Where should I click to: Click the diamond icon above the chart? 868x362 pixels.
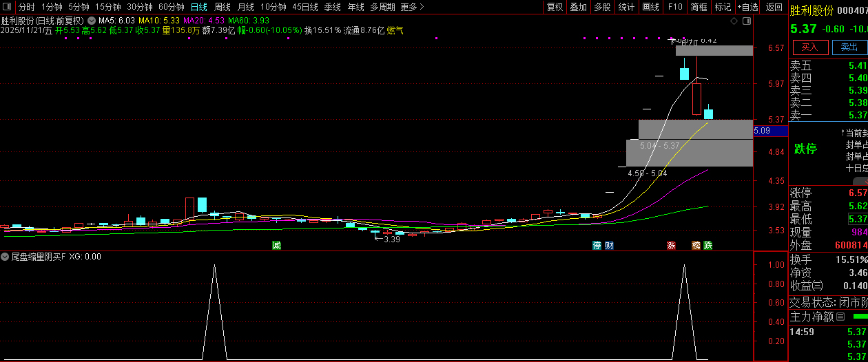[734, 21]
